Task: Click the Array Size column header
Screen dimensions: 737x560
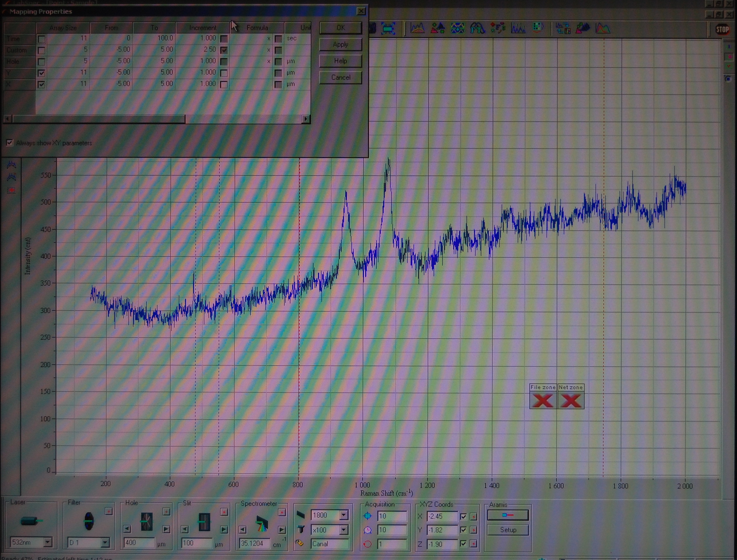Action: [63, 28]
